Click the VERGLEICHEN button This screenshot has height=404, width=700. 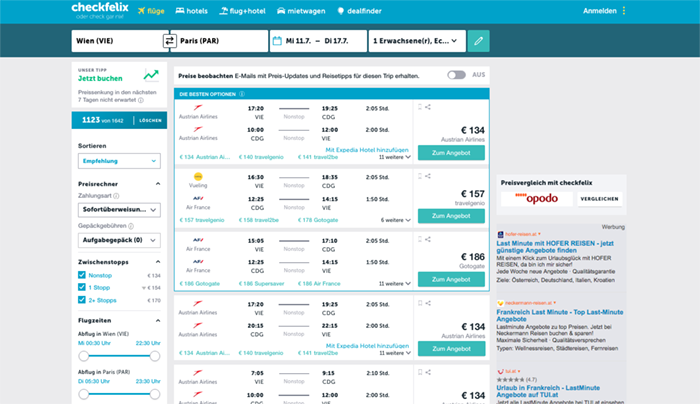click(600, 199)
